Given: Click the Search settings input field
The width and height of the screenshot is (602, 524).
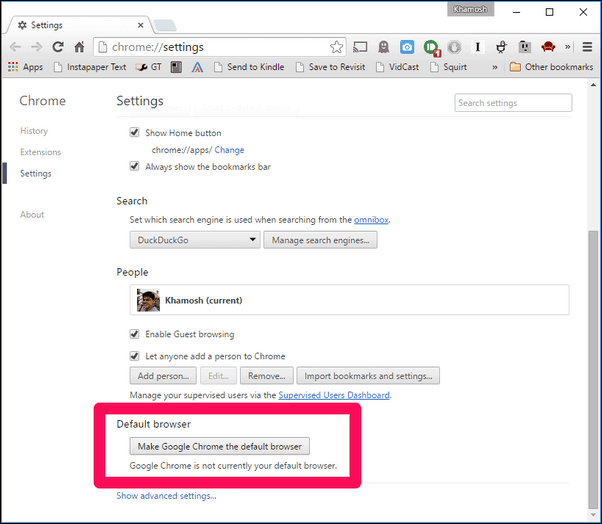Looking at the screenshot, I should (x=513, y=103).
